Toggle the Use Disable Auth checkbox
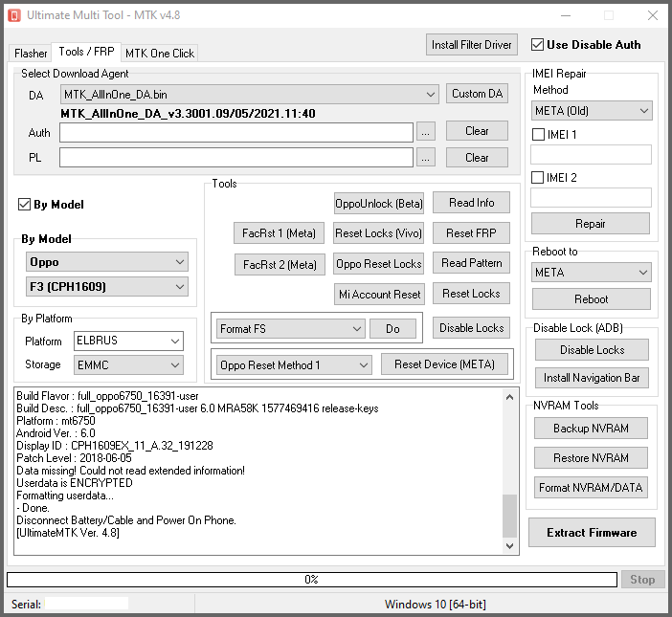This screenshot has height=617, width=672. (x=538, y=45)
